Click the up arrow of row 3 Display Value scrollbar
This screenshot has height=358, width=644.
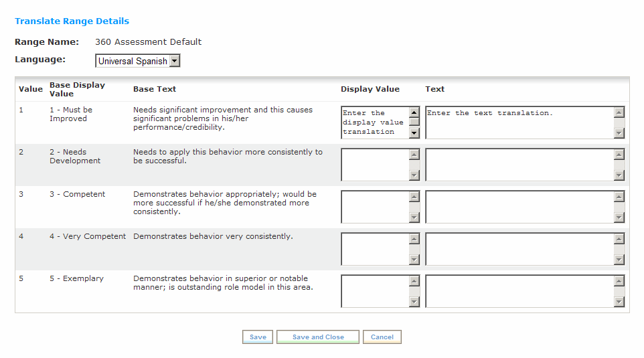[414, 197]
